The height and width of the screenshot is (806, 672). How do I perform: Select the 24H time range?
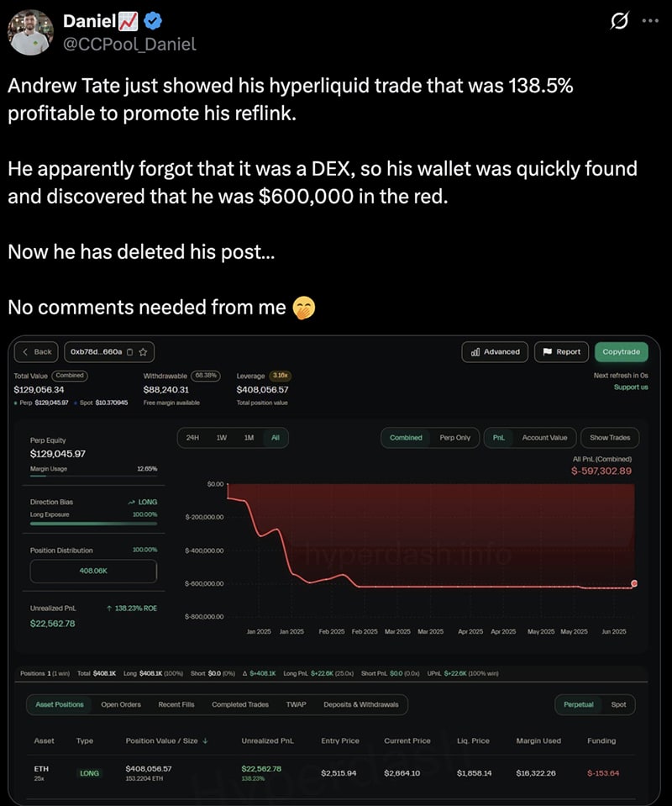pyautogui.click(x=191, y=438)
